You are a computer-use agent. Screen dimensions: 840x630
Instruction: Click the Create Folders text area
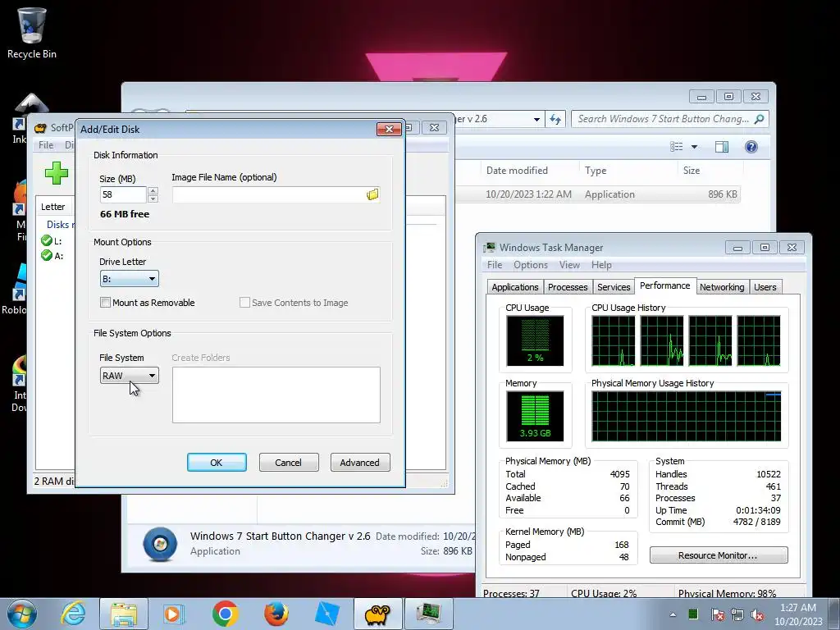click(x=276, y=395)
